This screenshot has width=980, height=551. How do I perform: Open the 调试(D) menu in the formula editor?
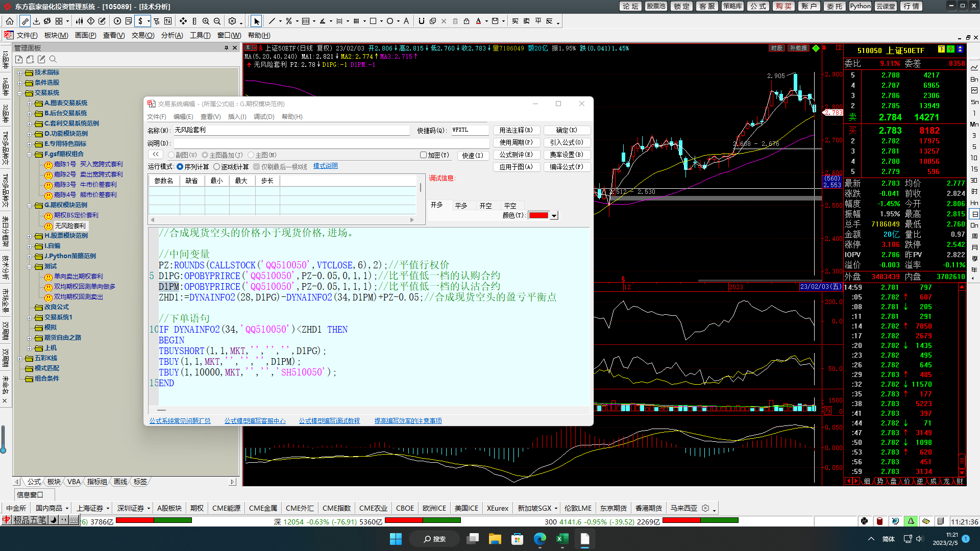pyautogui.click(x=264, y=117)
